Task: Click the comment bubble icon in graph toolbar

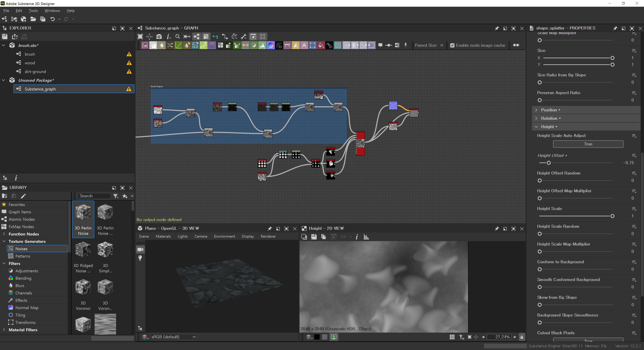Action: click(380, 45)
